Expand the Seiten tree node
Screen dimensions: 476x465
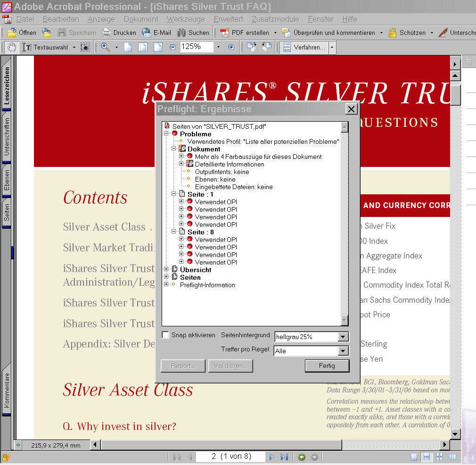point(166,277)
